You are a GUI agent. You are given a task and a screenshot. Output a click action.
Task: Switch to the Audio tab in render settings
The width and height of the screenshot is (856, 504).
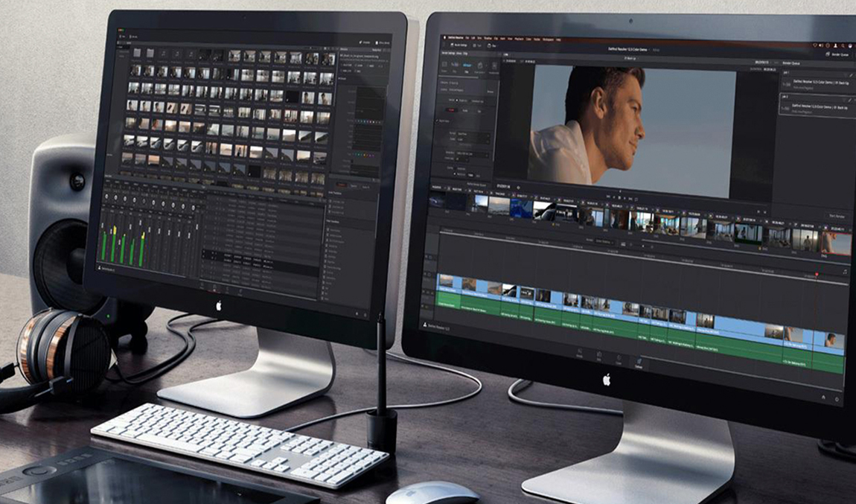(465, 110)
